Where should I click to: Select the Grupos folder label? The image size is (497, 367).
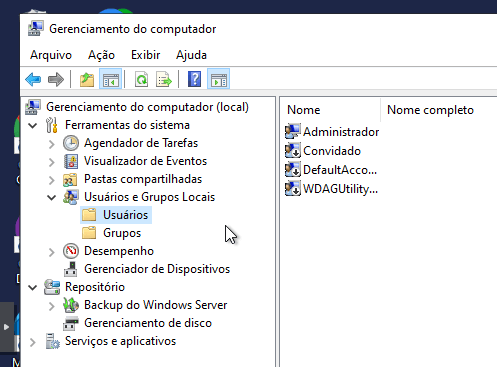pyautogui.click(x=122, y=233)
